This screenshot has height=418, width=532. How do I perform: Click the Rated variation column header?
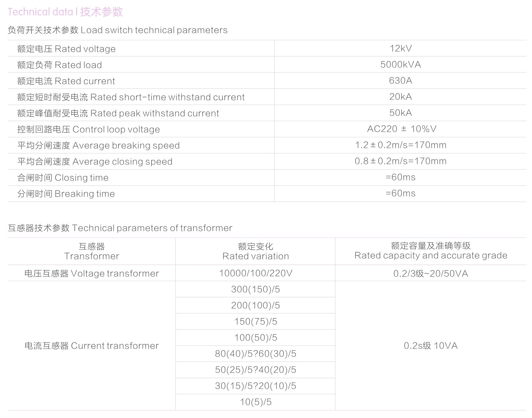255,251
